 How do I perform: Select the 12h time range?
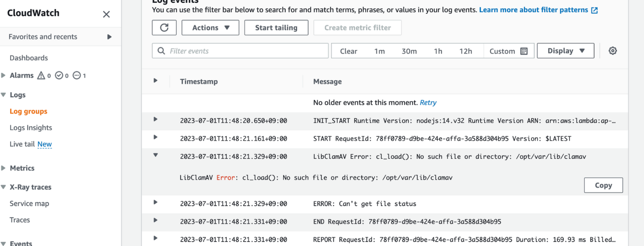click(x=466, y=51)
